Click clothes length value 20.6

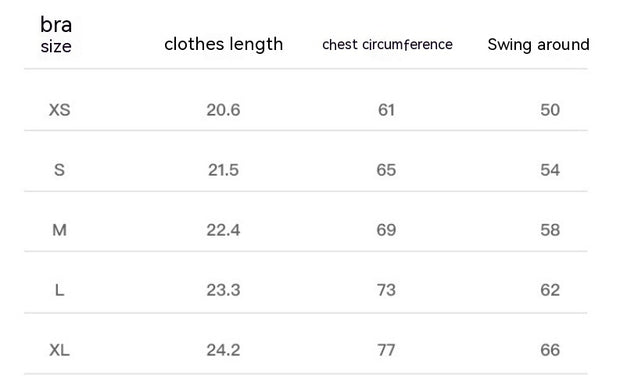point(223,110)
